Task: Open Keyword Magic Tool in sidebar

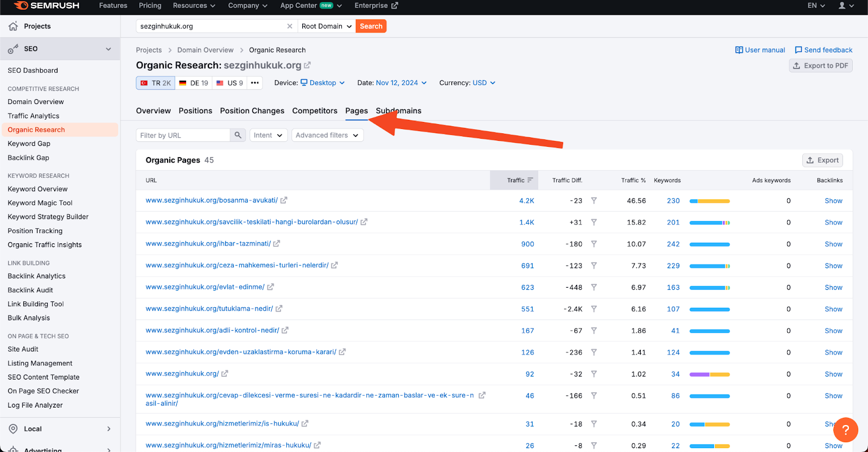Action: point(40,203)
